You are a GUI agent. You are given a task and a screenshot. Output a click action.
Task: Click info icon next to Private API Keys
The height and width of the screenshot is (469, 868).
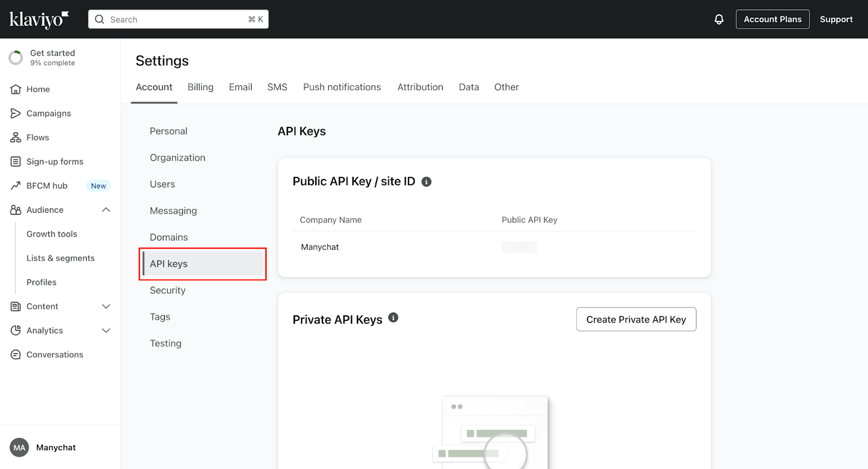(x=393, y=318)
